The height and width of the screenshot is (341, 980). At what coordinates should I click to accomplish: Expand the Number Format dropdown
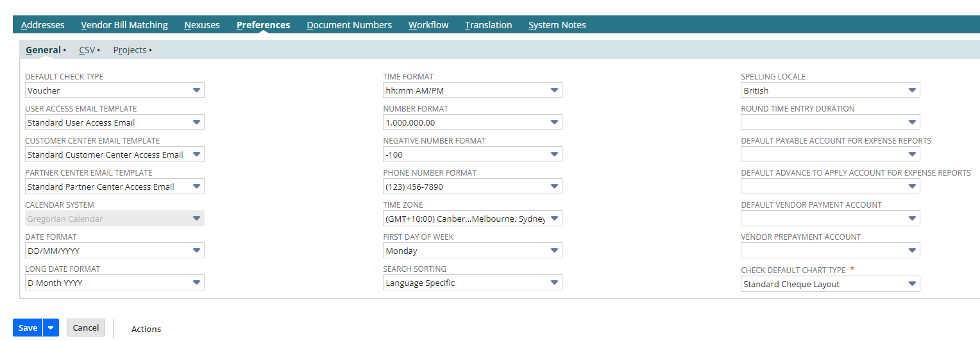point(473,122)
